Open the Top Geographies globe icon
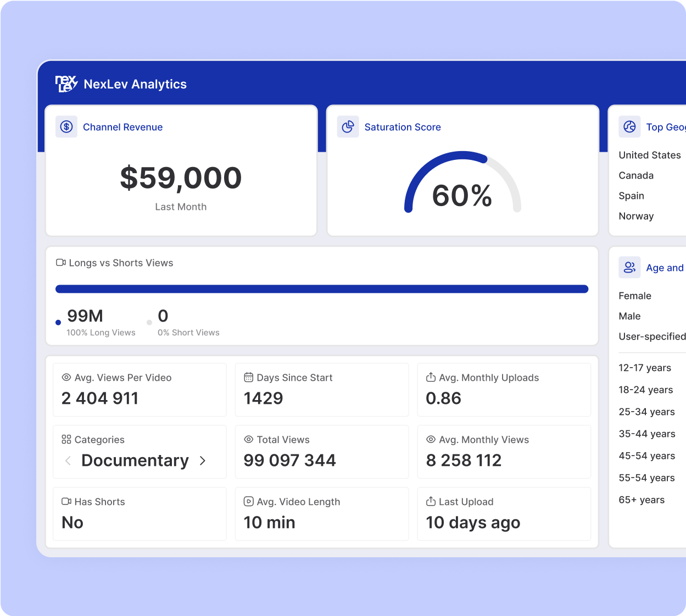This screenshot has height=616, width=686. tap(629, 126)
